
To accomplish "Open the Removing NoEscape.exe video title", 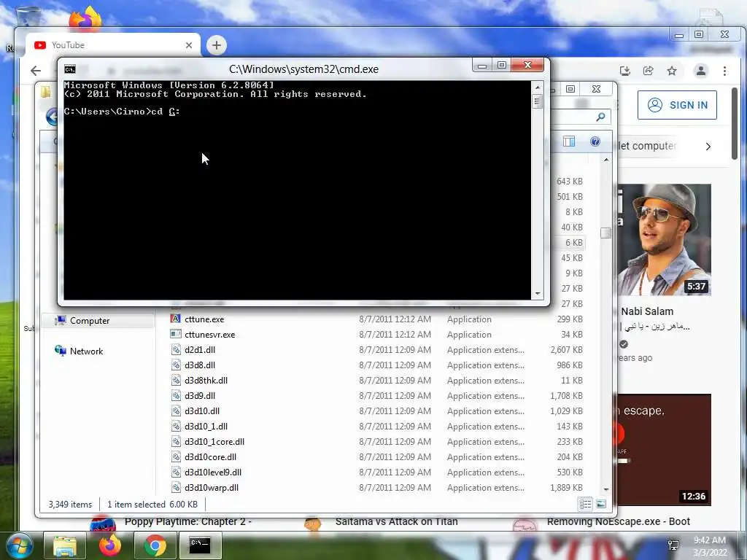I will coord(619,521).
